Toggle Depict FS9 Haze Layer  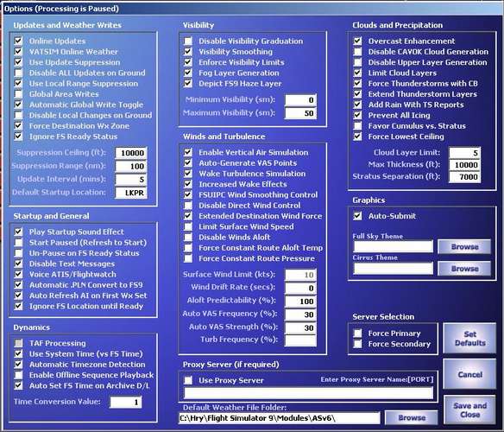click(x=188, y=83)
